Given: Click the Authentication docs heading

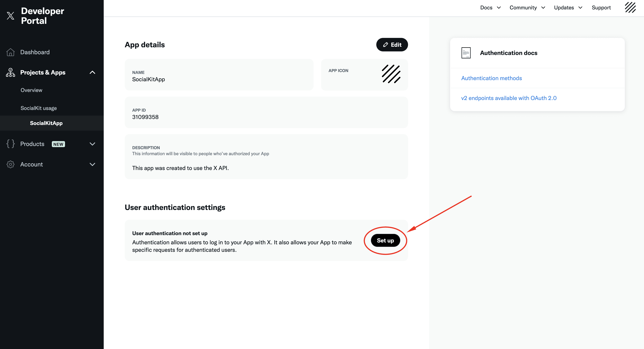Looking at the screenshot, I should tap(509, 53).
